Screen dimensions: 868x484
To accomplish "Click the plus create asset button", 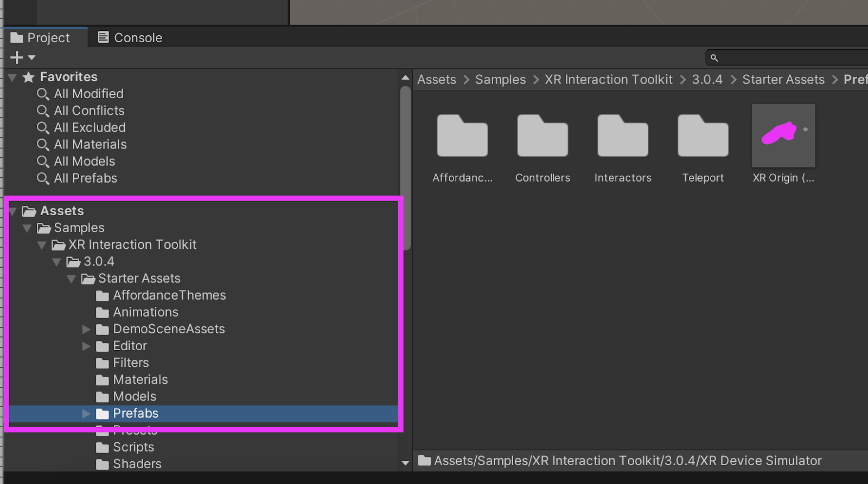I will [x=17, y=57].
